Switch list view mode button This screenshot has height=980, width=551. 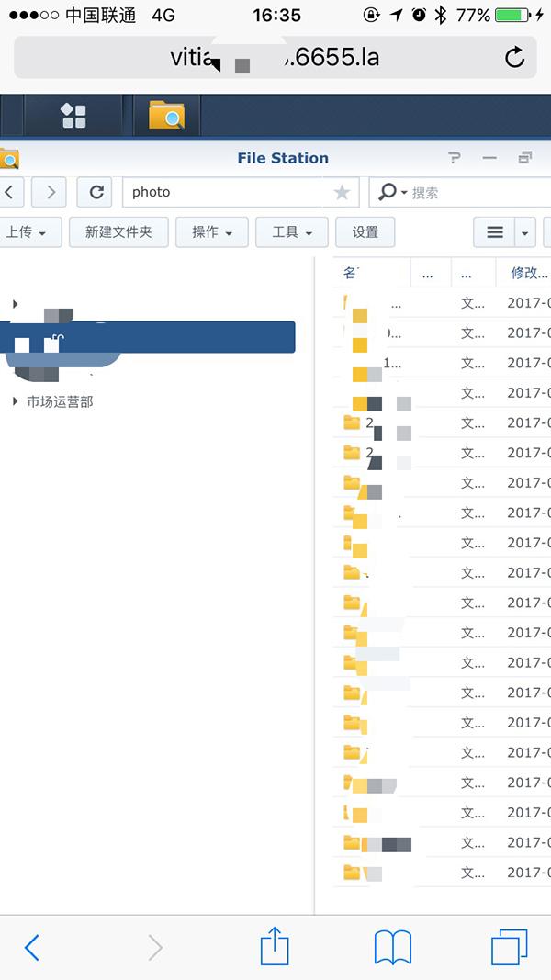(494, 232)
